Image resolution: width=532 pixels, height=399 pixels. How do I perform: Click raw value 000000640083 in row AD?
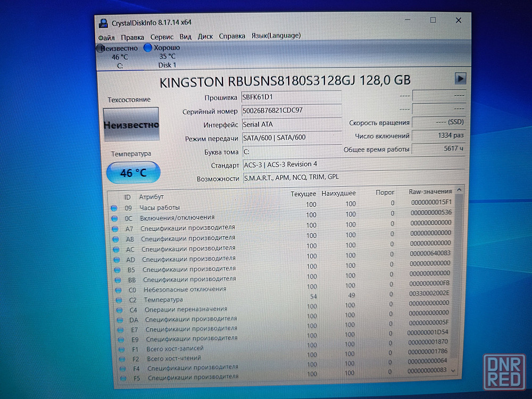coord(430,253)
